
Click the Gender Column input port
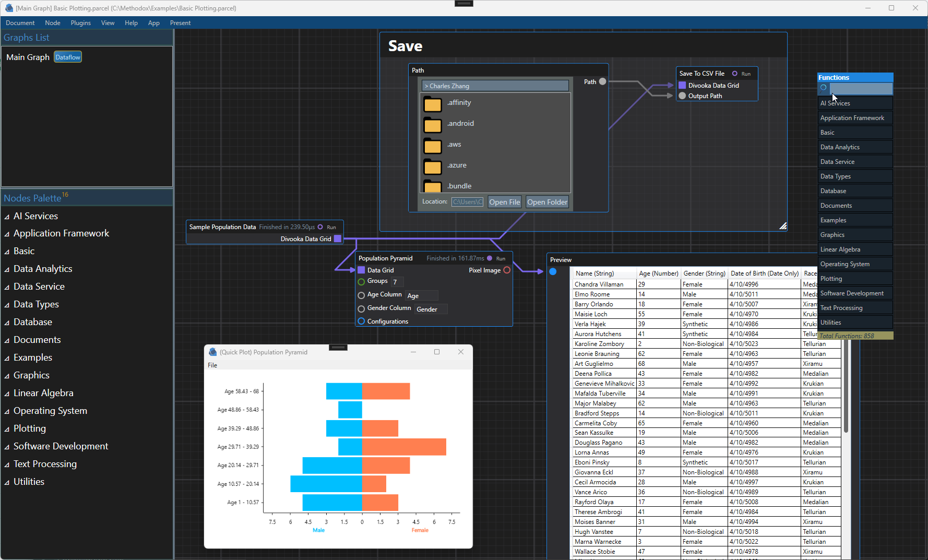point(361,308)
